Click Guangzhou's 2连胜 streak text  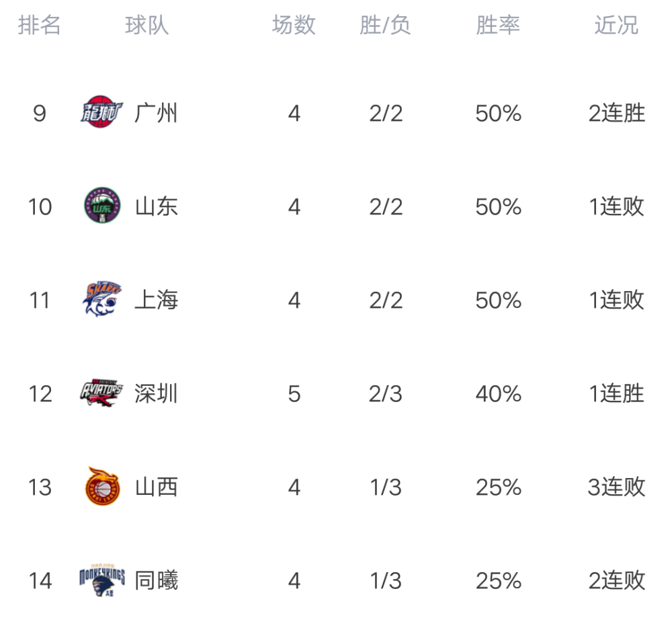pos(617,113)
